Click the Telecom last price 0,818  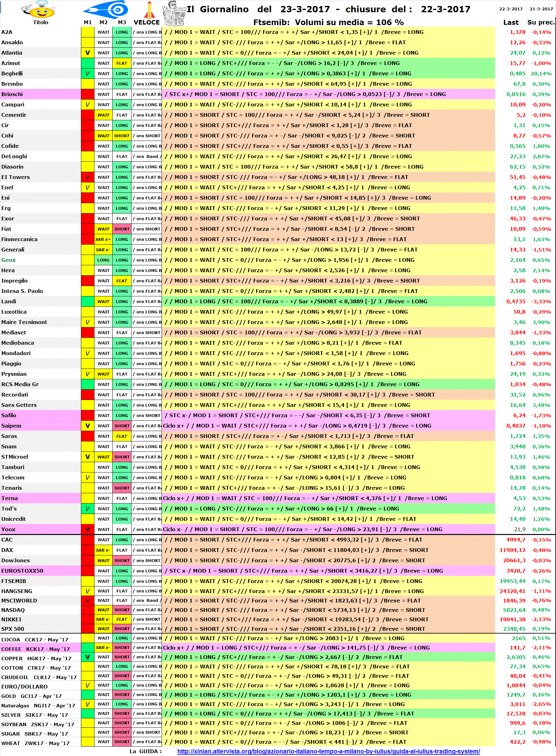coord(517,478)
